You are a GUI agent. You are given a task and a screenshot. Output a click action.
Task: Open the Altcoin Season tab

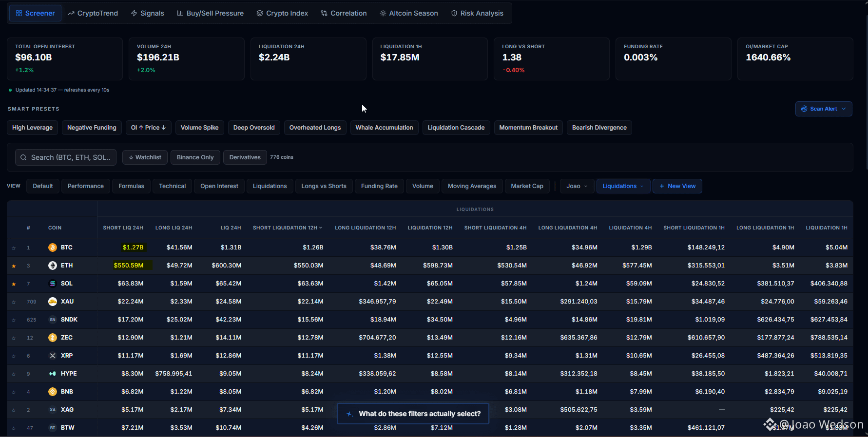coord(408,13)
